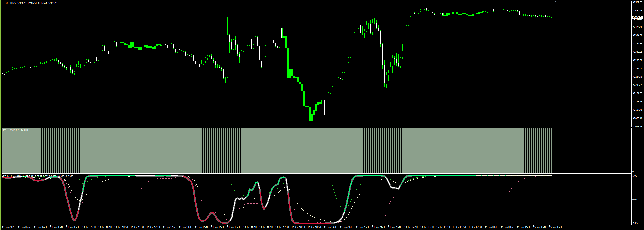
Task: Click time axis label 14 Jan 20:50
Action: tap(363, 227)
